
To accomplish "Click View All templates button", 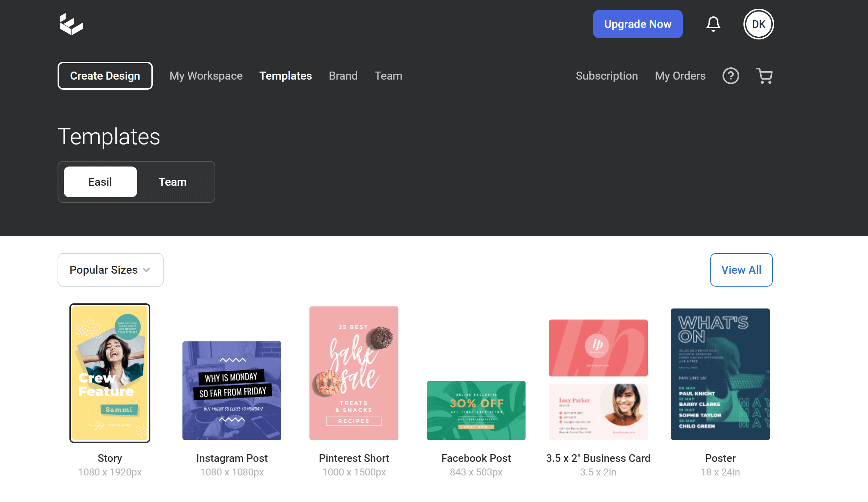I will click(741, 270).
